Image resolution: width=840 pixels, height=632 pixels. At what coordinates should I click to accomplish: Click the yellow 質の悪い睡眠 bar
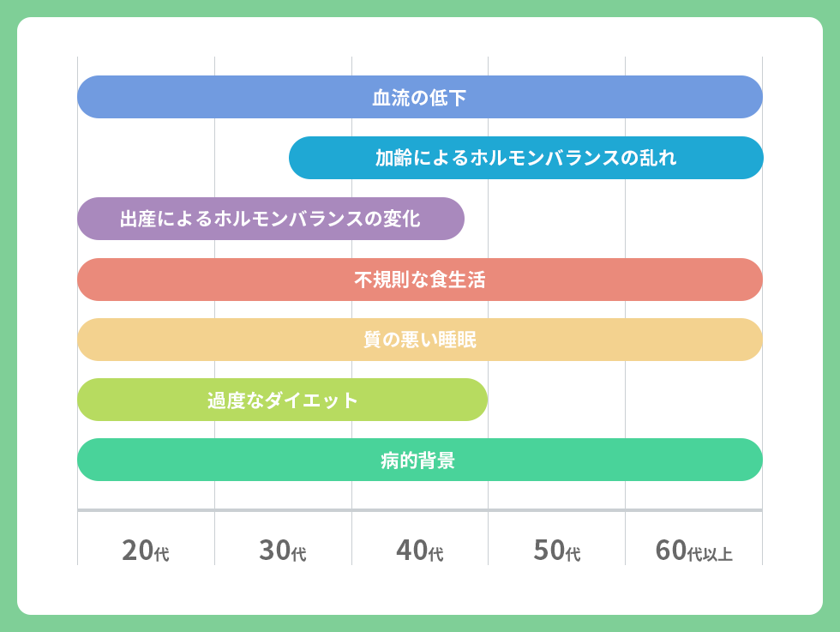pos(419,340)
